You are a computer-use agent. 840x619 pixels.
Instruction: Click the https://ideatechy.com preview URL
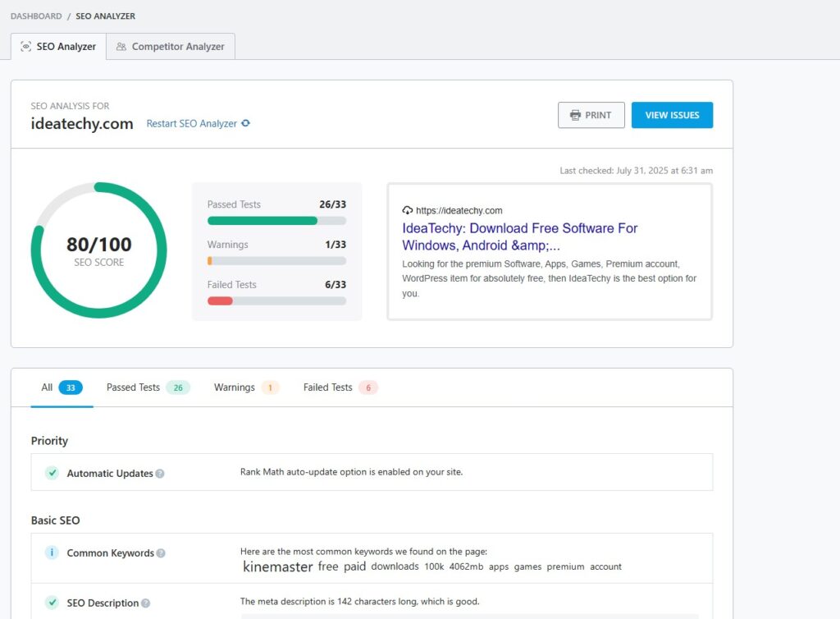click(459, 211)
